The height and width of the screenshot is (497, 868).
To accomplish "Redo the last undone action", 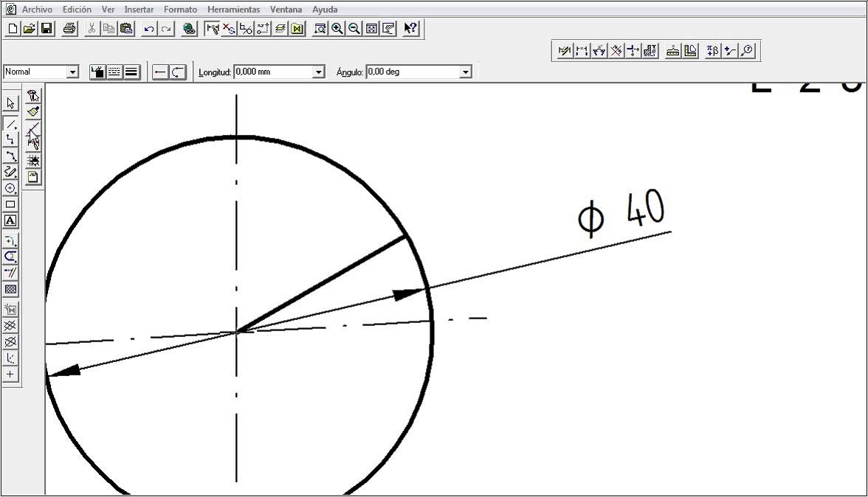I will (x=166, y=29).
